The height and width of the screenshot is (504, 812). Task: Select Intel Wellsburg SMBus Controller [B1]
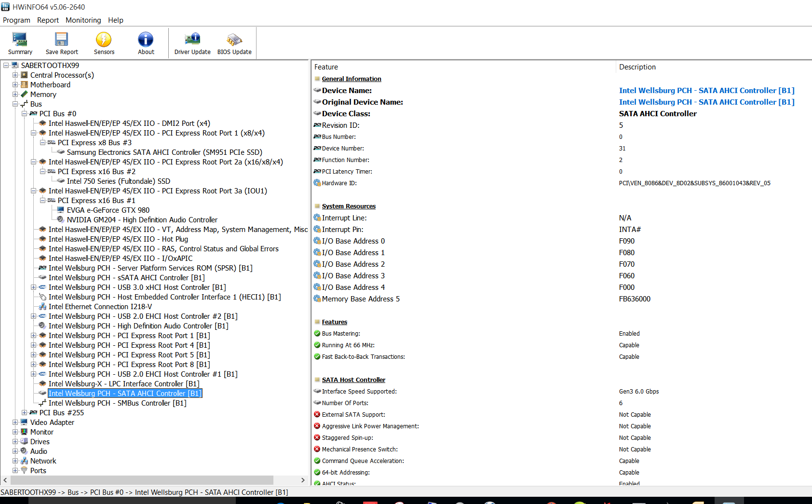coord(118,403)
